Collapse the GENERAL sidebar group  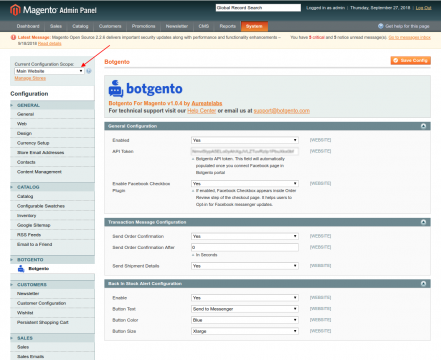click(52, 105)
